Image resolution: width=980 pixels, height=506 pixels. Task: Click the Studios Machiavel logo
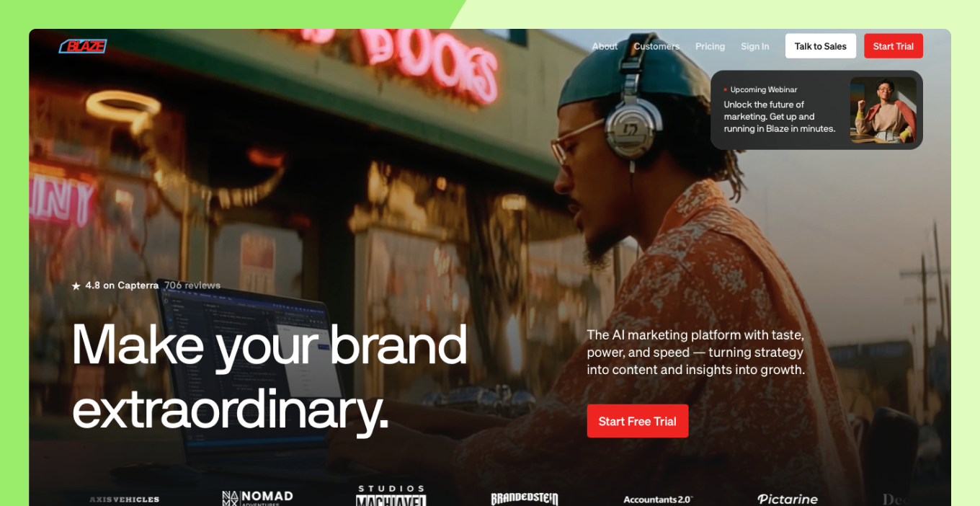[x=391, y=495]
